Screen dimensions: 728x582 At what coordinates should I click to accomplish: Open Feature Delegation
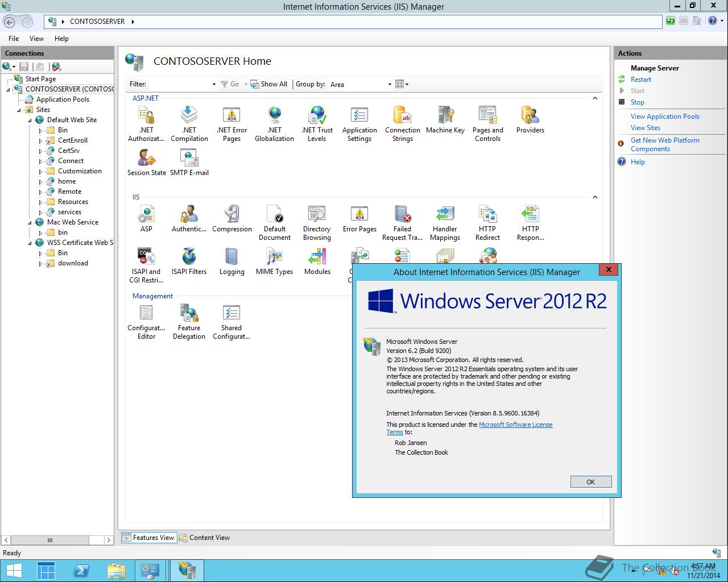click(189, 322)
